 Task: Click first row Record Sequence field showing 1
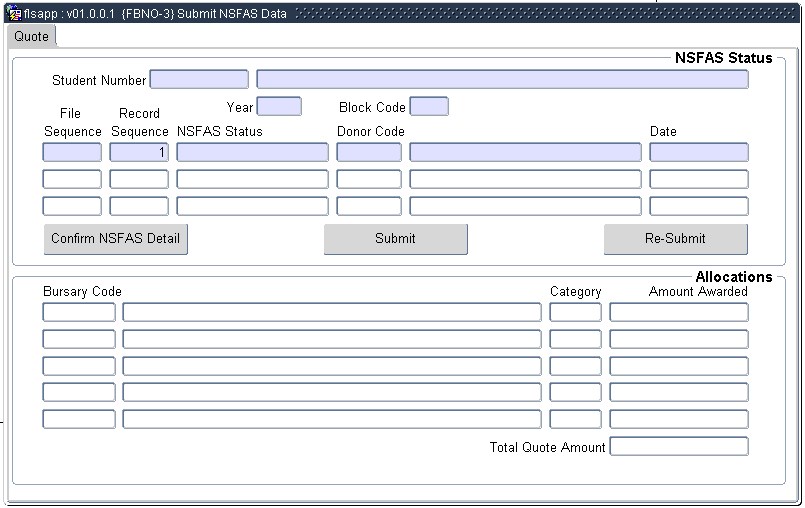(x=139, y=153)
